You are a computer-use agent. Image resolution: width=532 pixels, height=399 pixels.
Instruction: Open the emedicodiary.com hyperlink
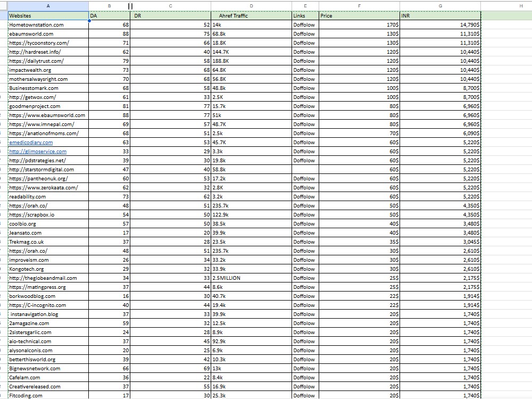[x=31, y=142]
